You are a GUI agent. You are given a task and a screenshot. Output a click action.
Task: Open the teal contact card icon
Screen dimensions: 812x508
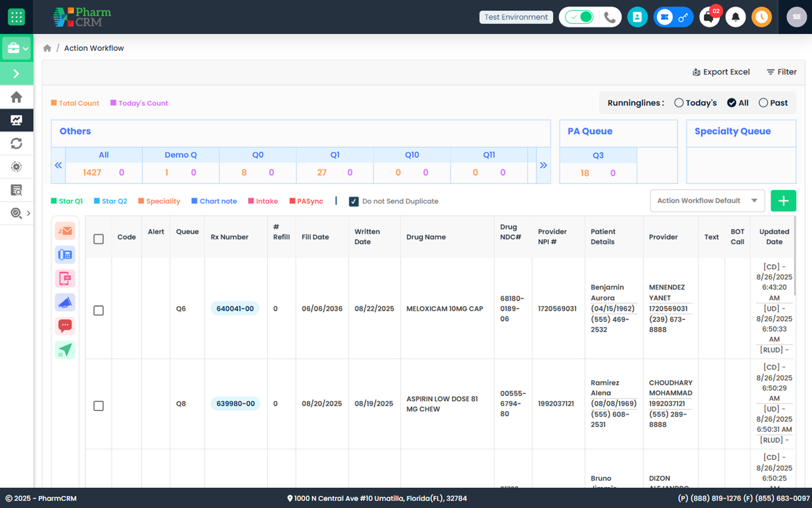click(x=637, y=17)
